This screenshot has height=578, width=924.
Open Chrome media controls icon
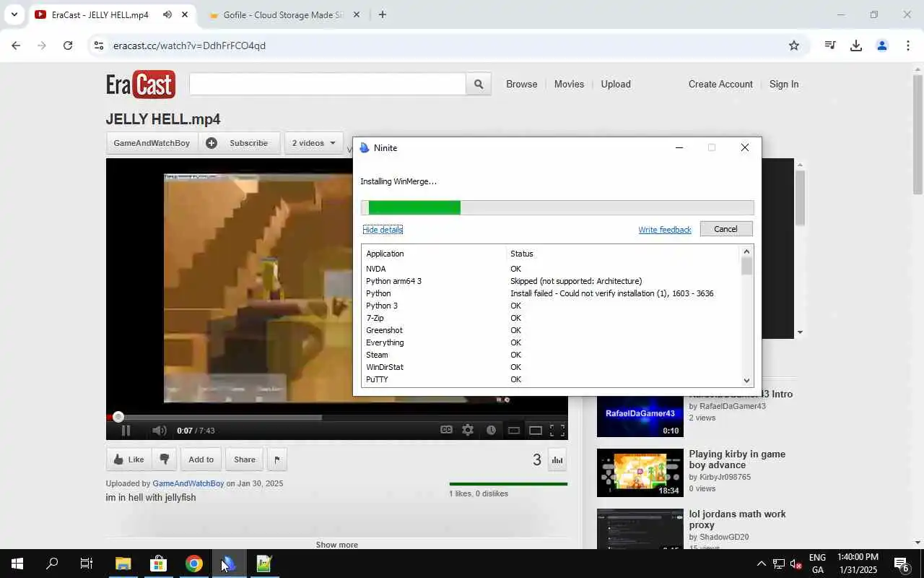tap(830, 46)
